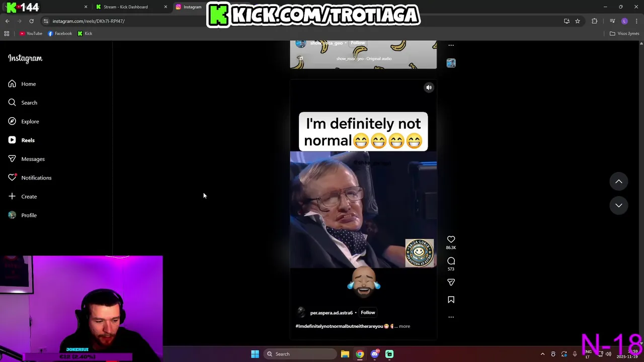Image resolution: width=644 pixels, height=362 pixels.
Task: Click the install app icon in address bar
Action: [567, 21]
